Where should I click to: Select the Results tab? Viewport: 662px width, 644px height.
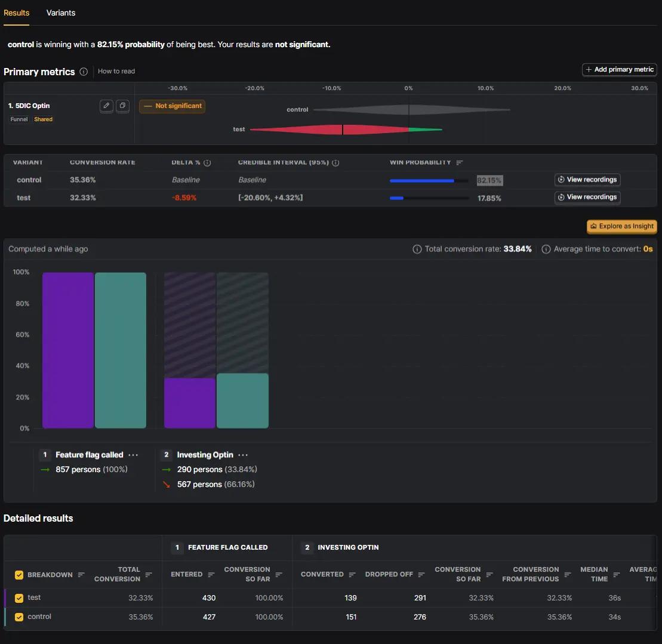17,13
